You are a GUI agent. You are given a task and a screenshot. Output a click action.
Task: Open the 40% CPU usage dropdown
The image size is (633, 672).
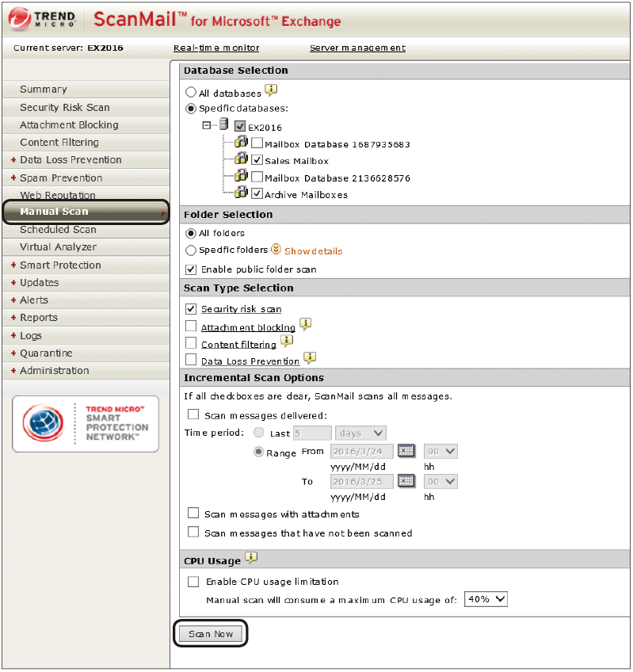[x=486, y=599]
